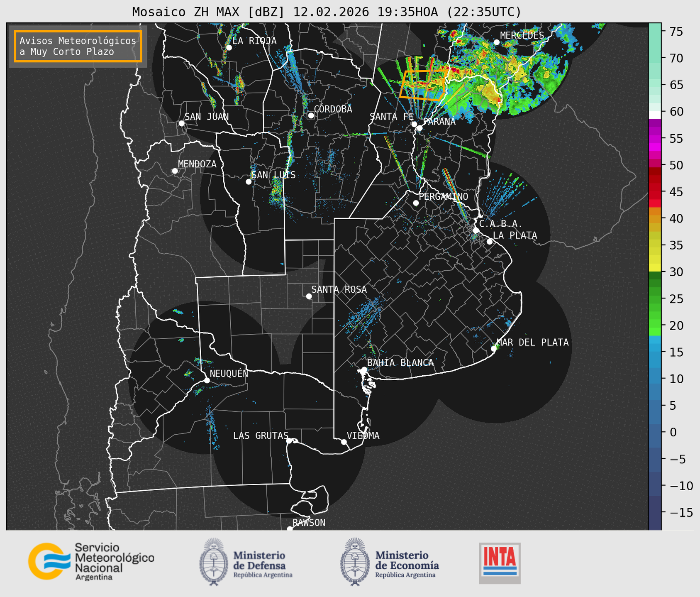Click the Mar del Plata marker dot
The image size is (700, 597).
point(494,349)
